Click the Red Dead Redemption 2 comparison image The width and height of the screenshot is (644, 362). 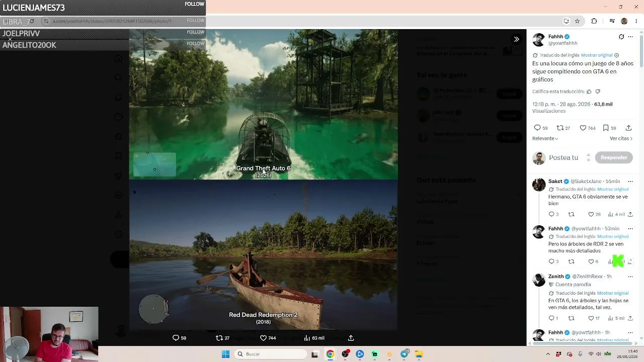pyautogui.click(x=263, y=254)
